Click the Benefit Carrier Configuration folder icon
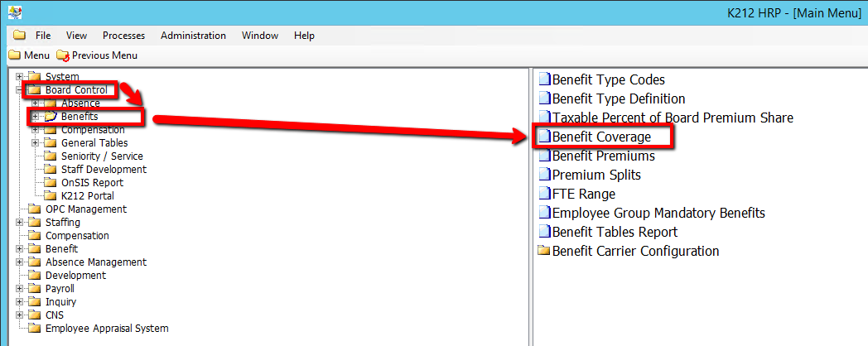868x346 pixels. pyautogui.click(x=544, y=251)
